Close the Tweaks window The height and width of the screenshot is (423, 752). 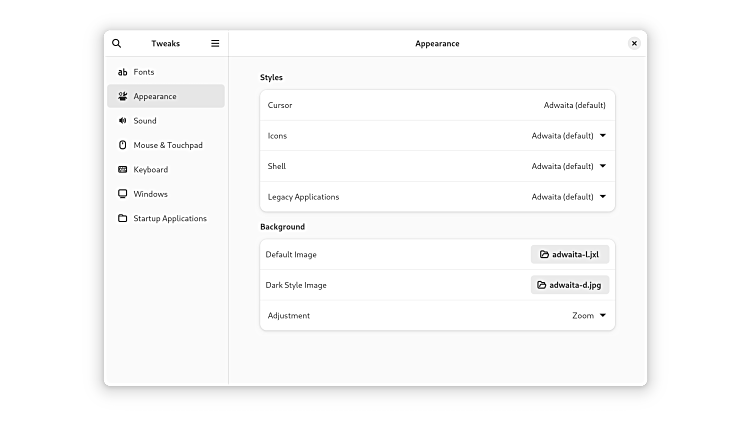(x=634, y=44)
